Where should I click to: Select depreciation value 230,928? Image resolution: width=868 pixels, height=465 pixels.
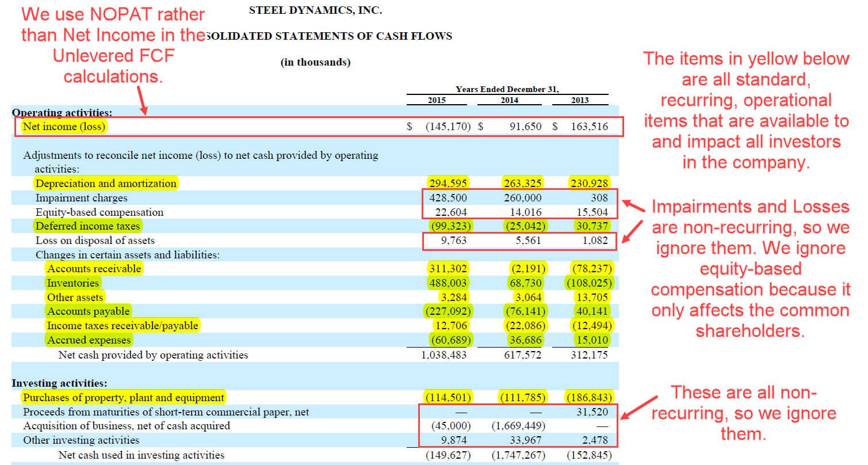(x=590, y=184)
